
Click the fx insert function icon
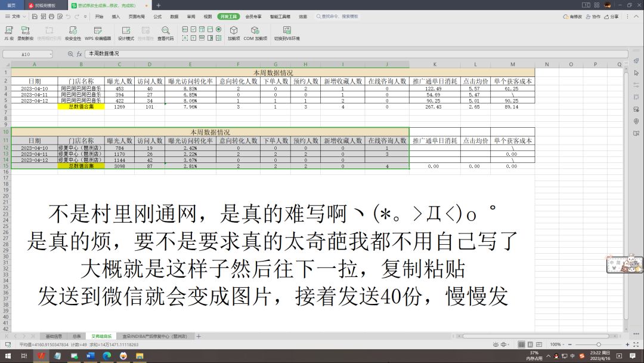tap(79, 54)
